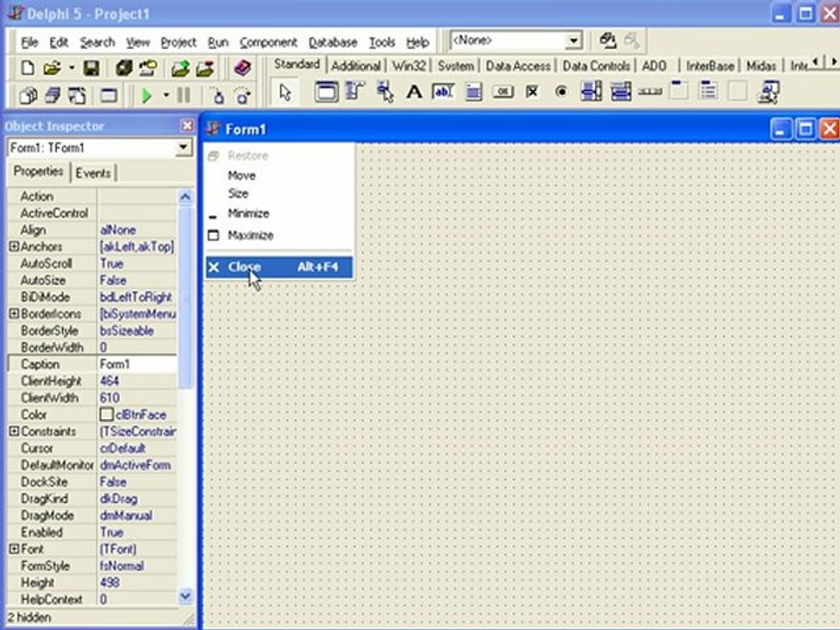840x630 pixels.
Task: Select the ScrollBar component icon
Action: click(650, 92)
